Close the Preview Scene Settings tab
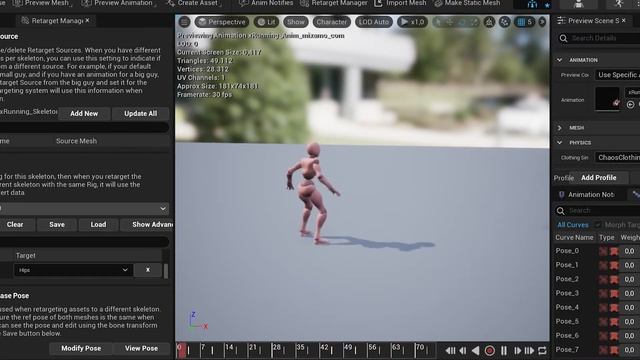640x360 pixels. (624, 20)
